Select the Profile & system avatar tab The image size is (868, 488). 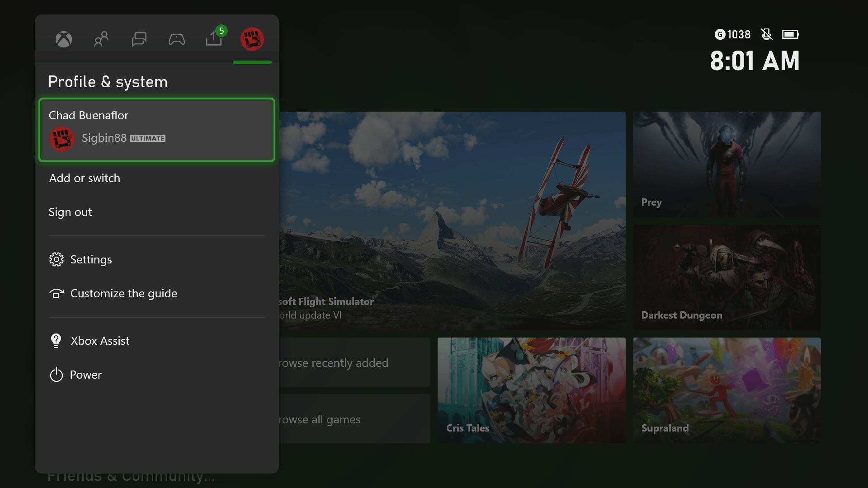coord(252,39)
